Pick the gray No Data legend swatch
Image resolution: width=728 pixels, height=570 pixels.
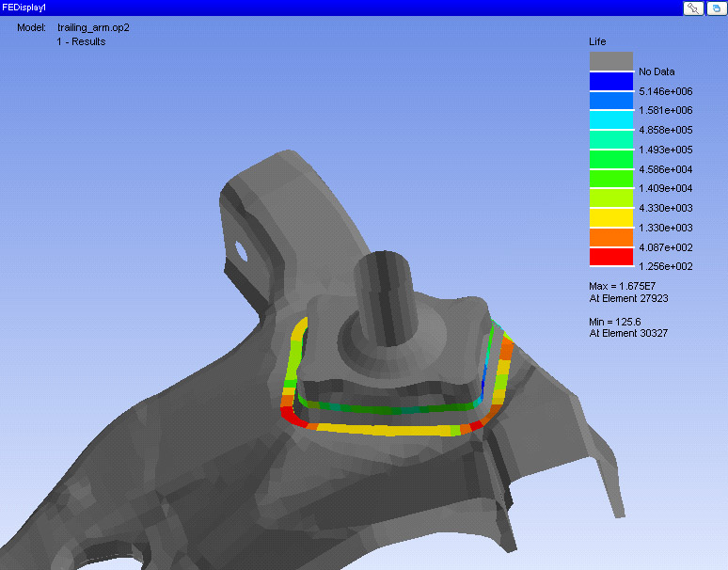click(611, 61)
